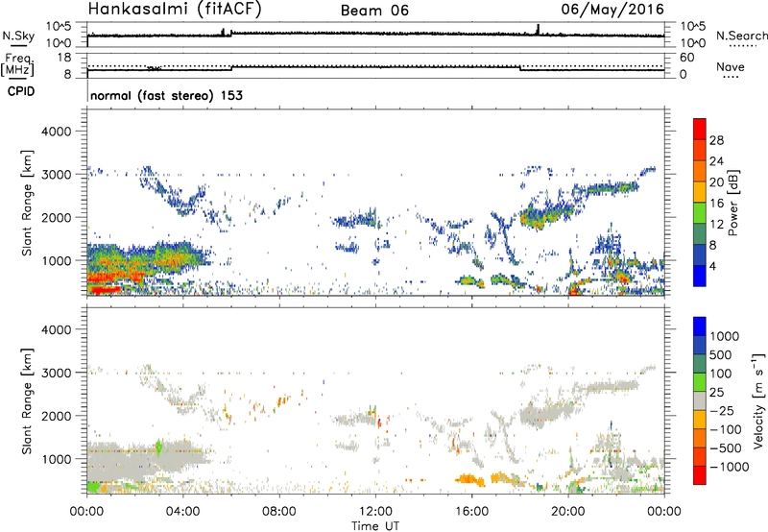Screen dimensions: 768x532
Task: Click the '-1000' label on the velocity colorbar
Action: 730,467
